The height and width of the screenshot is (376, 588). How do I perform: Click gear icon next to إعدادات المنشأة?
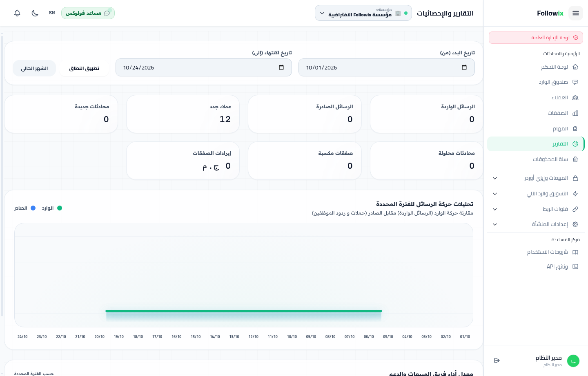point(575,224)
